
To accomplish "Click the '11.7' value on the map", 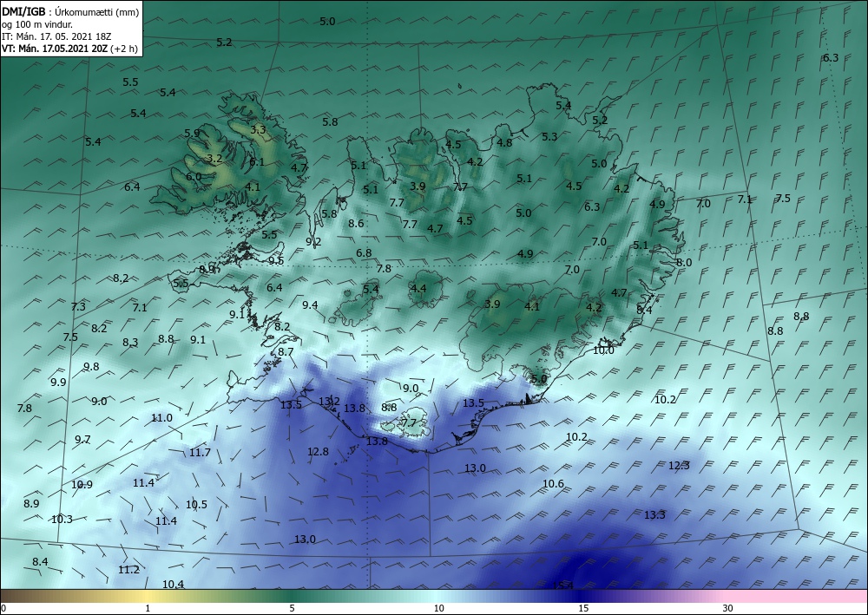I will coord(200,453).
